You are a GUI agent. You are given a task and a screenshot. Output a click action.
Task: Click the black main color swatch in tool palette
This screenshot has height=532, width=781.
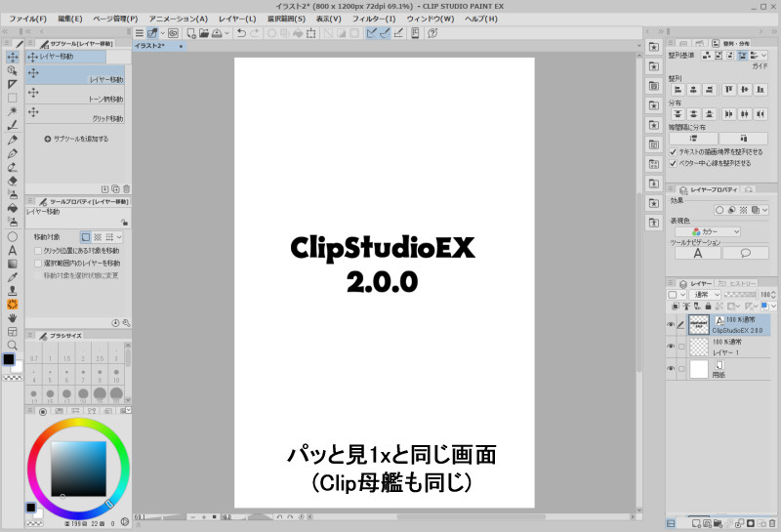coord(9,359)
